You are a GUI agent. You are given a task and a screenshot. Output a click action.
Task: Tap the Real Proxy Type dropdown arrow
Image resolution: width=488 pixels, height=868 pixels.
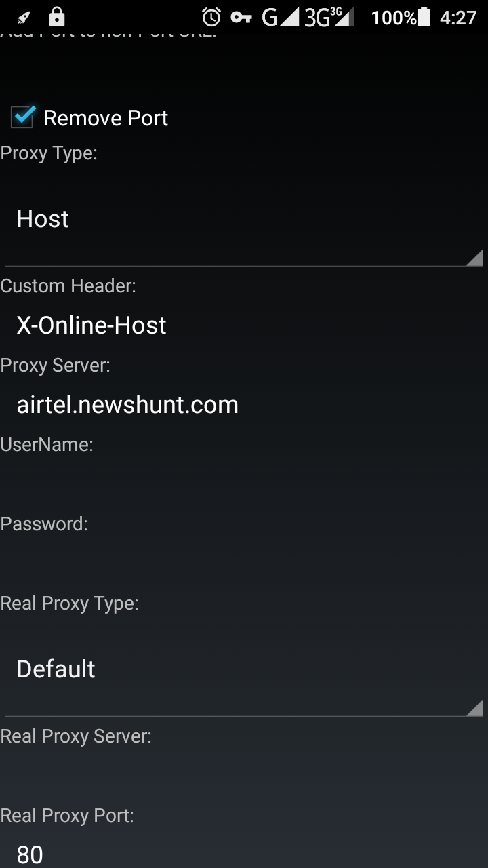coord(474,708)
